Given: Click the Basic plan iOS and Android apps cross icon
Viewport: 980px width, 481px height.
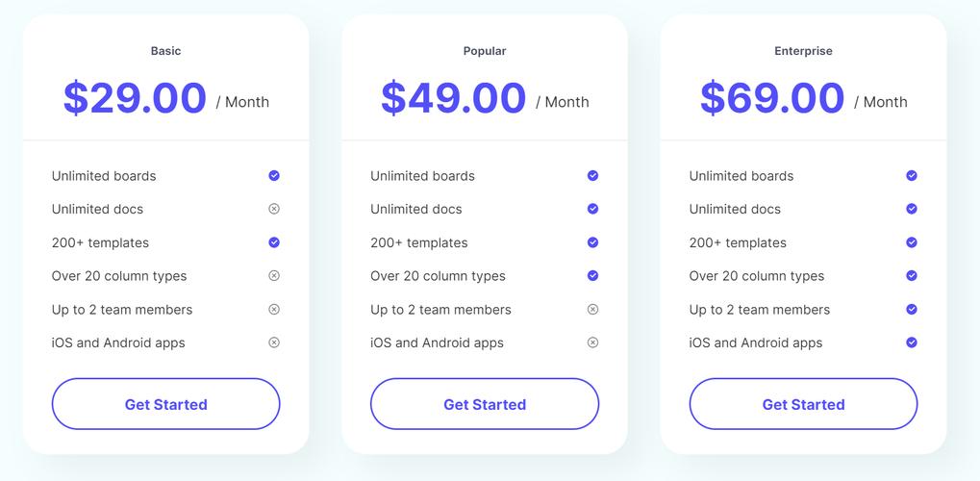Looking at the screenshot, I should [x=274, y=342].
